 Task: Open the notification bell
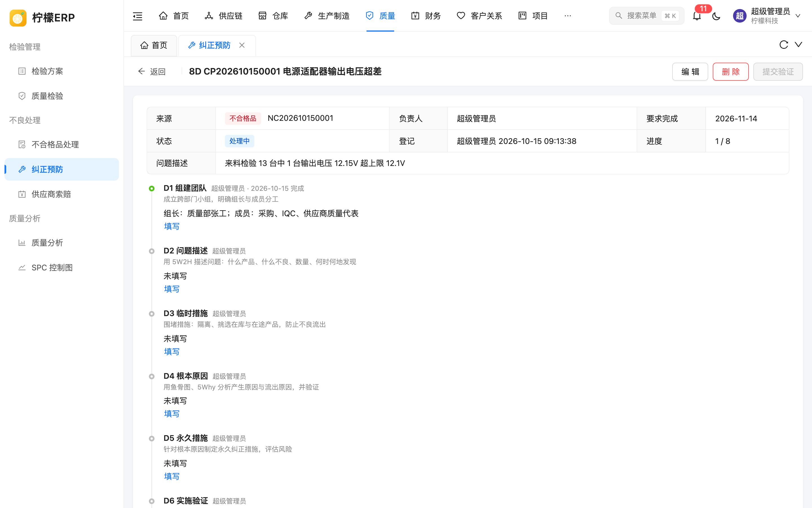[697, 16]
